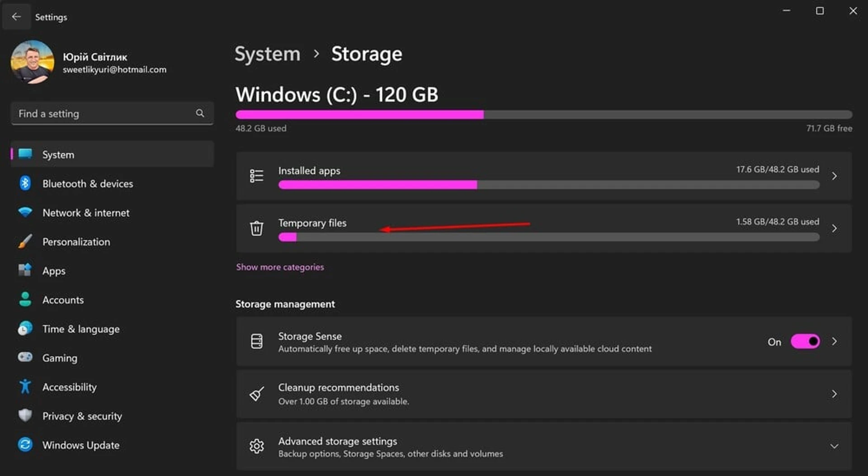This screenshot has height=476, width=868.
Task: Click the Time & language globe icon
Action: coord(25,328)
